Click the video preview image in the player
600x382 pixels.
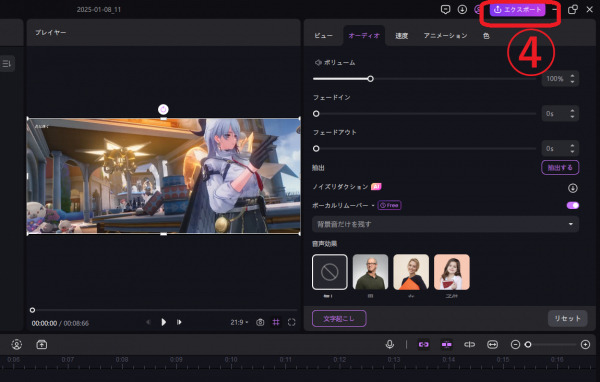[x=163, y=176]
